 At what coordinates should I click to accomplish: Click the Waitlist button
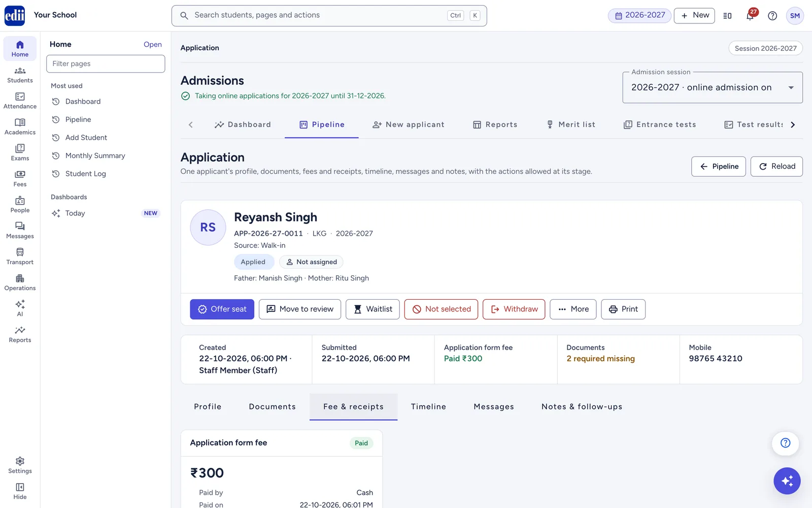373,309
